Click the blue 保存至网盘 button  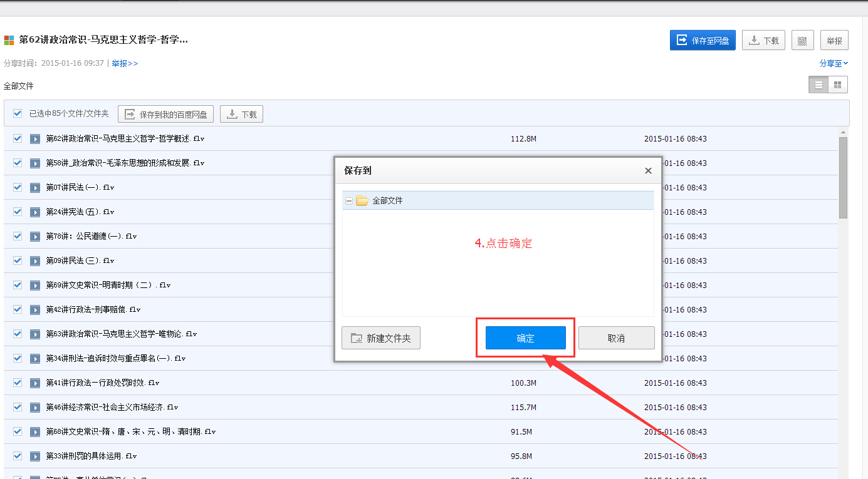tap(703, 40)
